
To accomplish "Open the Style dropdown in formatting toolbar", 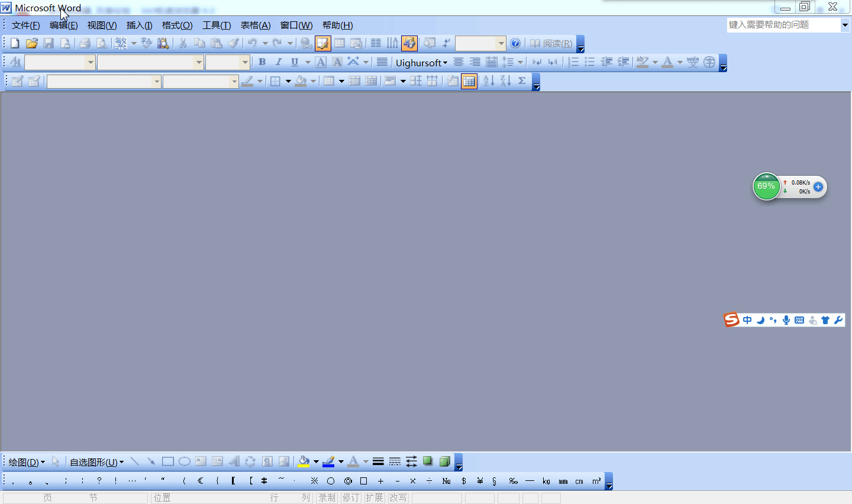I will 91,62.
